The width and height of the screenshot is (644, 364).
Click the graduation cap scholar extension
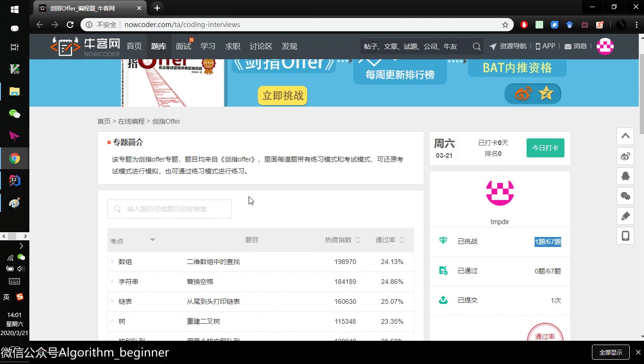[x=570, y=25]
